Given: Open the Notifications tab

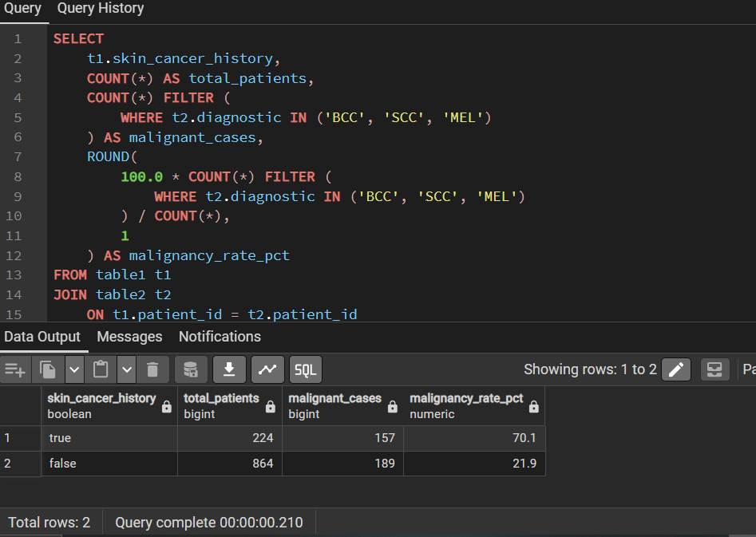Looking at the screenshot, I should (220, 337).
